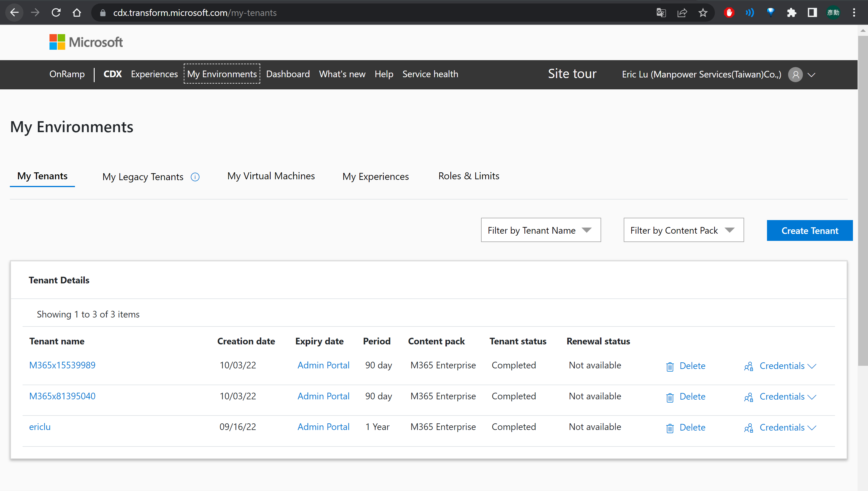The width and height of the screenshot is (868, 491).
Task: Open the browser side panel icon
Action: point(812,13)
